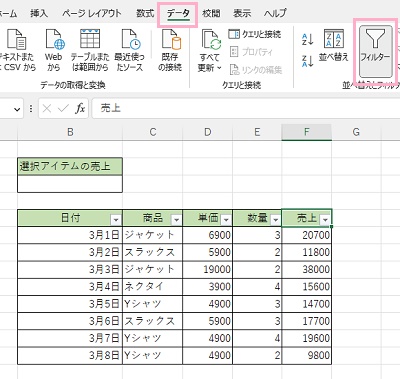Click the 選択アイテムの売上 cell
The height and width of the screenshot is (379, 400).
click(x=70, y=166)
